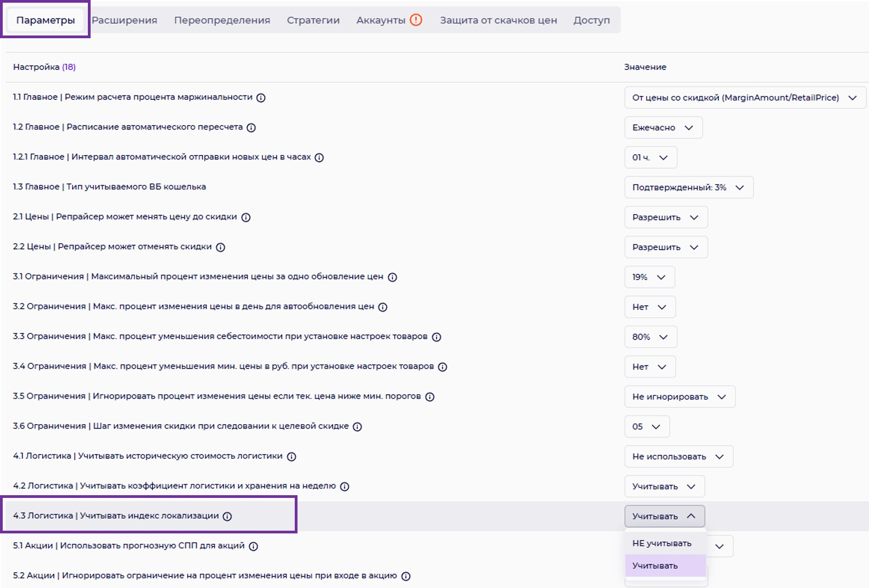Switch to the Расширения tab
Viewport: 869px width, 588px height.
[124, 20]
